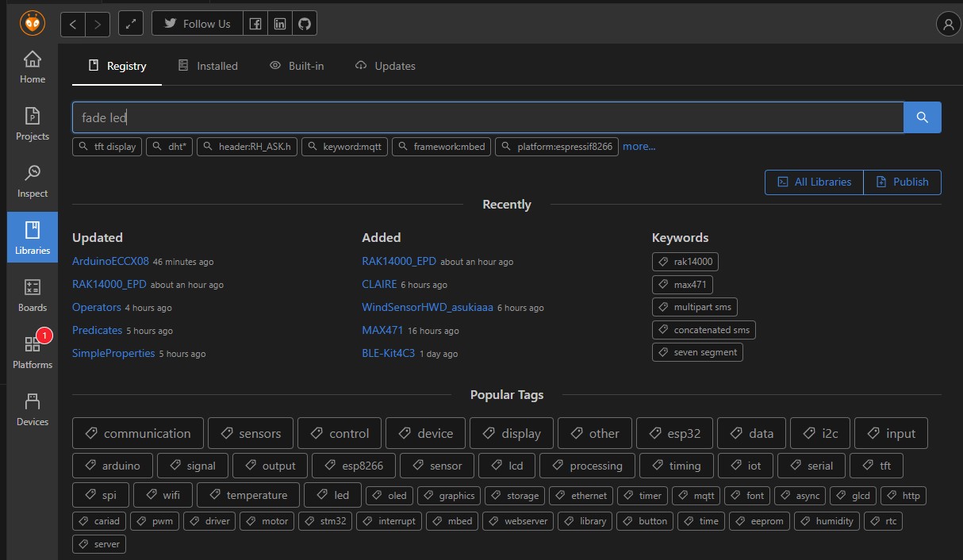Screen dimensions: 963x560
Task: Click the All Libraries button
Action: [814, 182]
